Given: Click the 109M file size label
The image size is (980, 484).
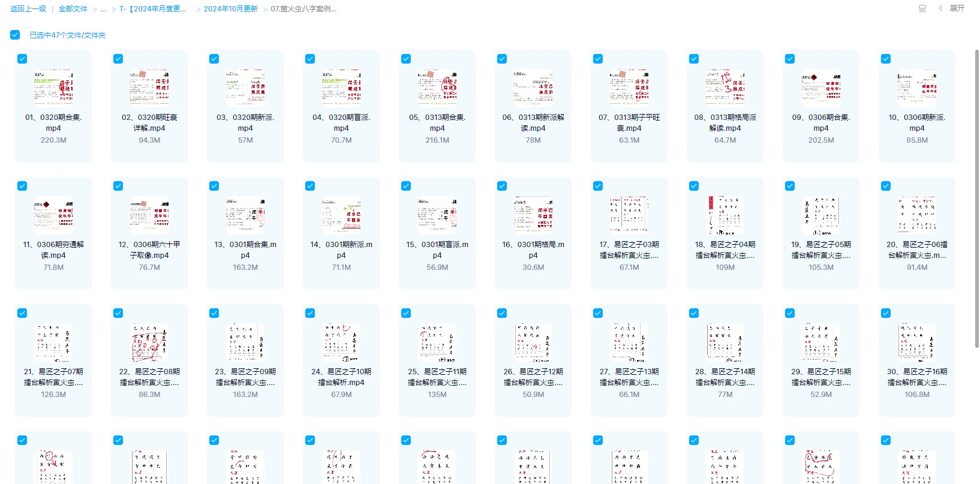Looking at the screenshot, I should pyautogui.click(x=725, y=267).
